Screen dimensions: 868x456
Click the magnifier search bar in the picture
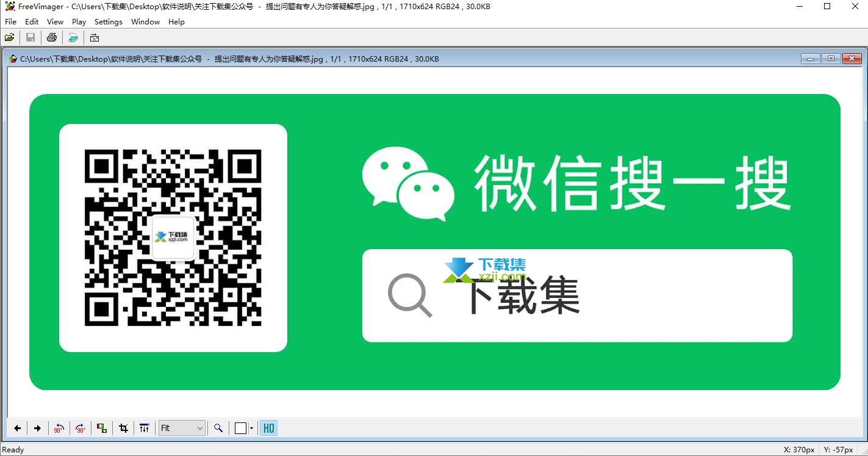tap(577, 295)
